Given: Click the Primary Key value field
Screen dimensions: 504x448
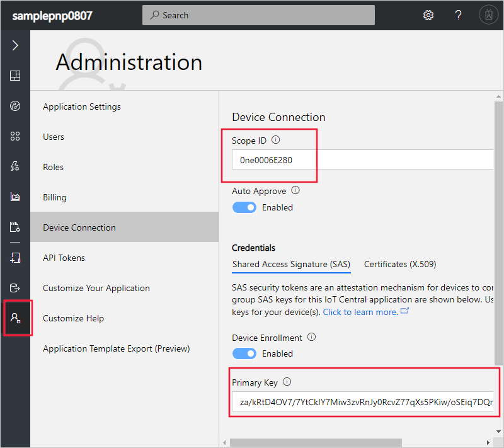Looking at the screenshot, I should pos(362,401).
